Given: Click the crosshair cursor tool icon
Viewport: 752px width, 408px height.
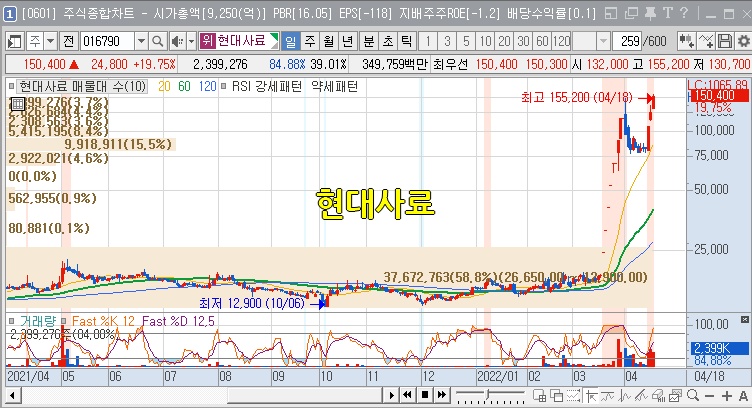Looking at the screenshot, I should coord(591,396).
